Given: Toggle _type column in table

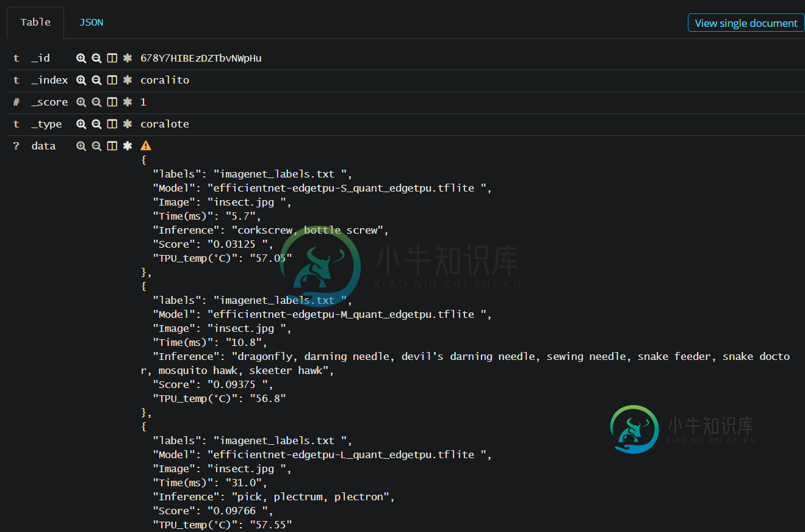Looking at the screenshot, I should [x=112, y=124].
